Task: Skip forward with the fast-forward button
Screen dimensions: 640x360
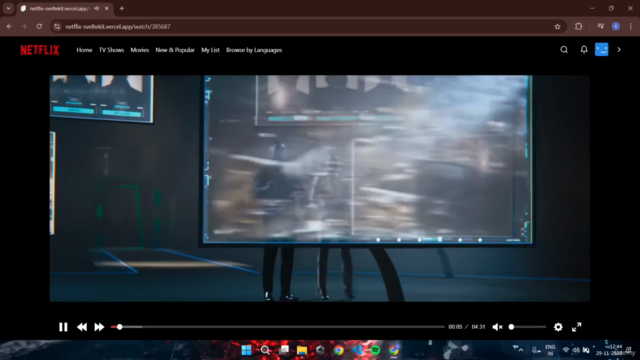Action: tap(99, 327)
